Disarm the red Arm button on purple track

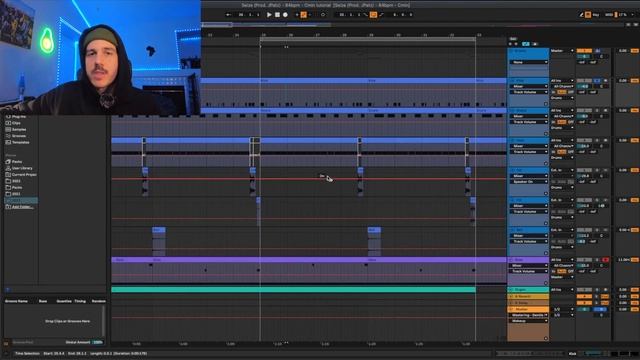605,260
